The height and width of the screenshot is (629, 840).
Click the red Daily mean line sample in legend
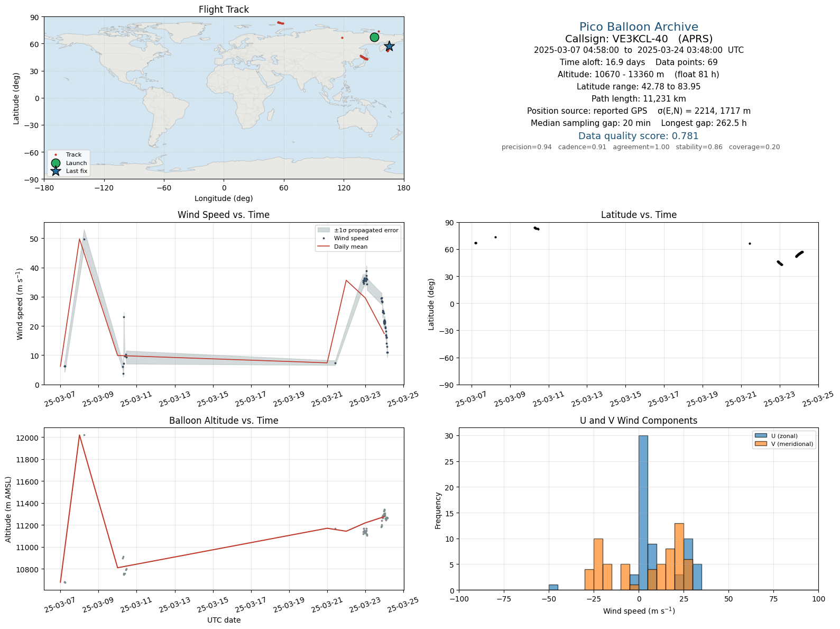pyautogui.click(x=324, y=247)
